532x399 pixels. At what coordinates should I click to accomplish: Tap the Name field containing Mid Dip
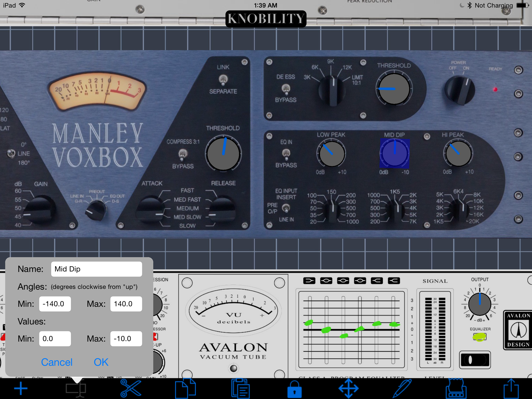tap(96, 269)
